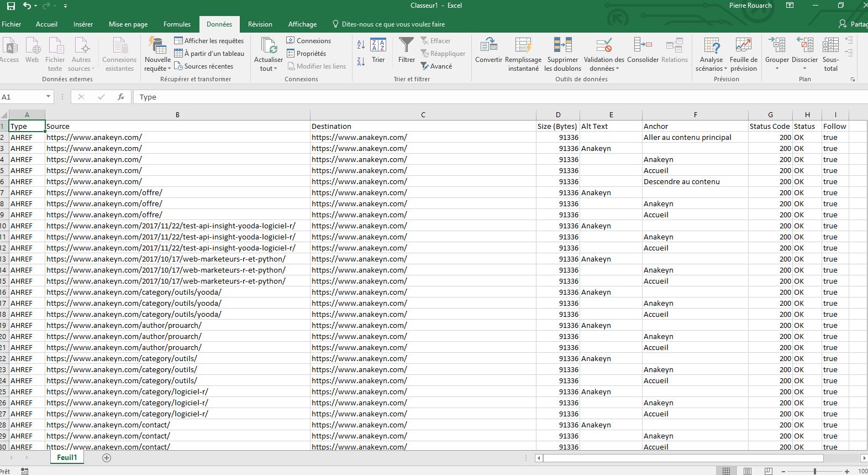
Task: Click the Undo arrow icon
Action: (x=27, y=6)
